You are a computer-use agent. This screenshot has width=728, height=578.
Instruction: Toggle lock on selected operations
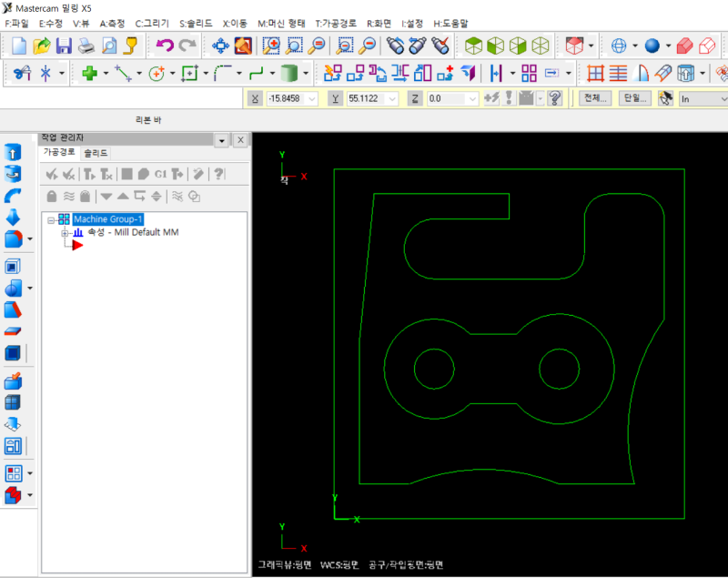click(52, 196)
